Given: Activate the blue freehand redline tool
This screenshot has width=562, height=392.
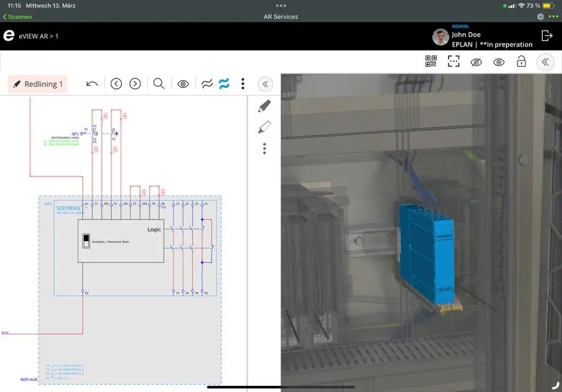Looking at the screenshot, I should pos(225,83).
